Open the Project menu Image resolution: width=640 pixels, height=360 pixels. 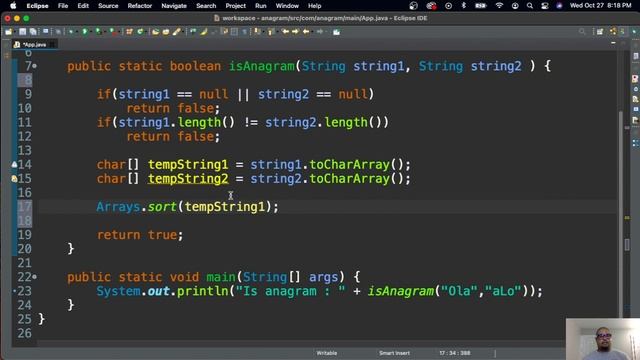[236, 6]
